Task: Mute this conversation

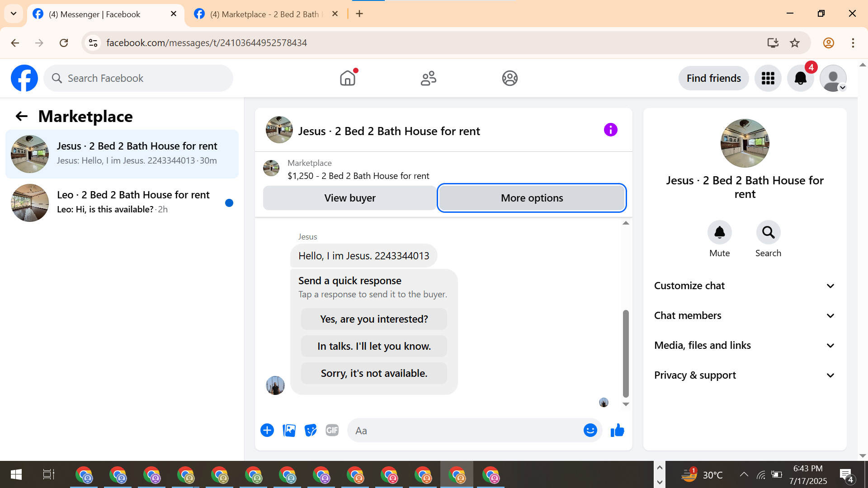Action: point(719,232)
